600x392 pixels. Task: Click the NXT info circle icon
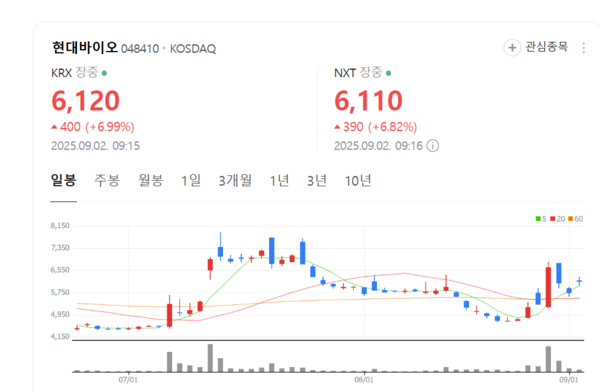pyautogui.click(x=433, y=146)
